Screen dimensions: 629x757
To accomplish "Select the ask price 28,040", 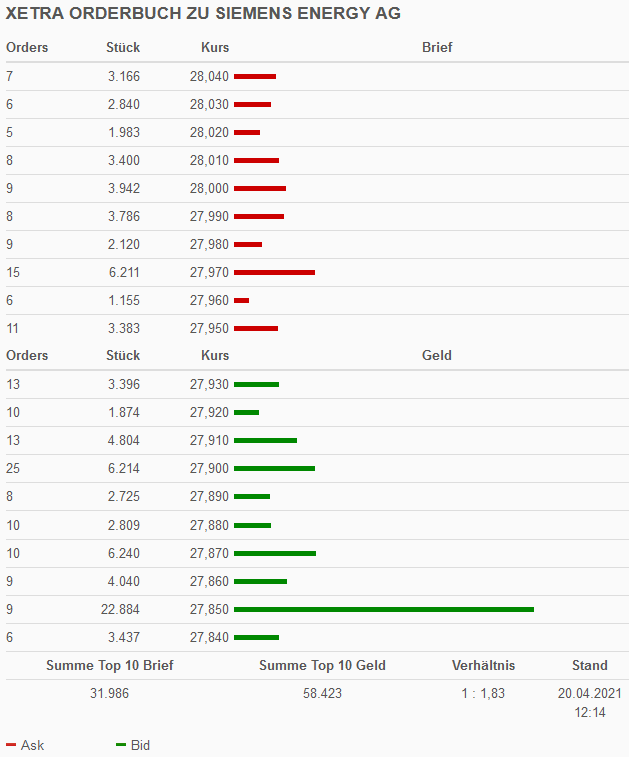I will tap(209, 76).
